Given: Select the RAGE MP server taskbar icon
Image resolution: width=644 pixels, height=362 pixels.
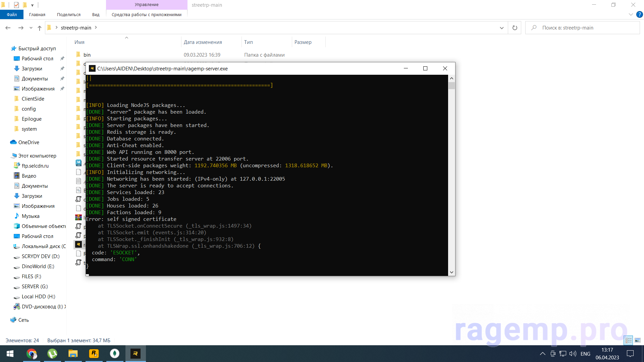Looking at the screenshot, I should 136,354.
